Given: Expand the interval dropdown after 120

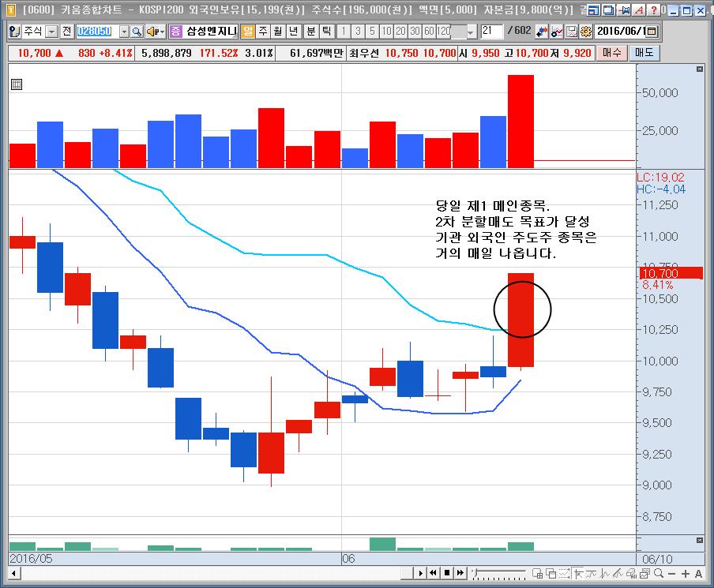Looking at the screenshot, I should click(471, 32).
